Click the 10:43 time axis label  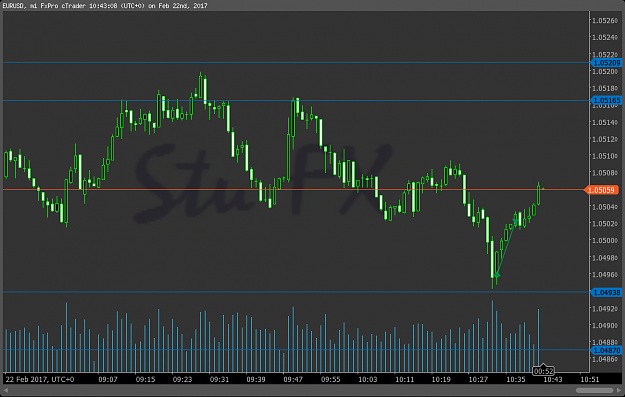pos(553,379)
